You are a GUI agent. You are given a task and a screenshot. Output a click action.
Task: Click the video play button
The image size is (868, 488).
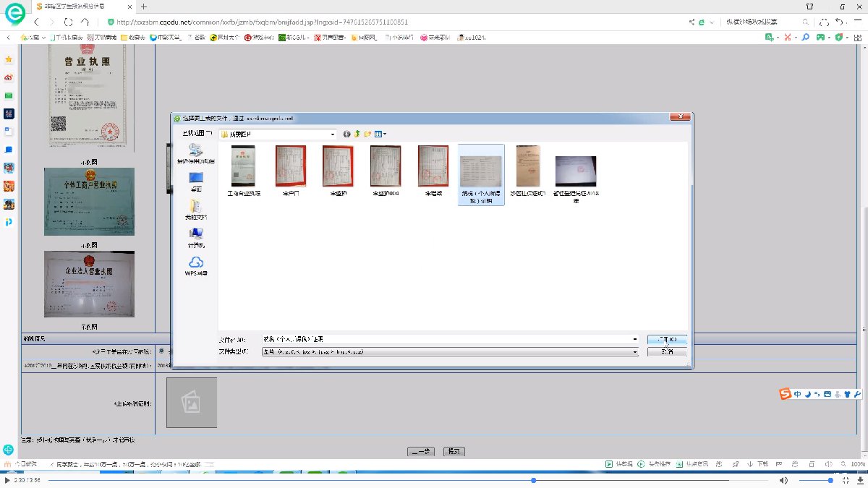point(7,480)
